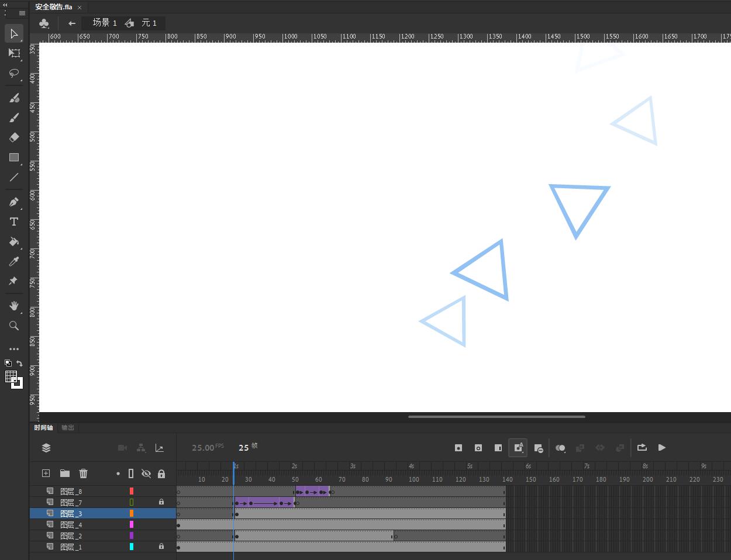Select layer 图层_2

[x=71, y=536]
